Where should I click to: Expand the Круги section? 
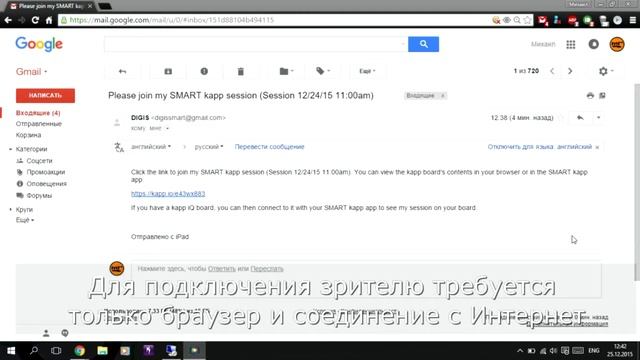[x=11, y=209]
